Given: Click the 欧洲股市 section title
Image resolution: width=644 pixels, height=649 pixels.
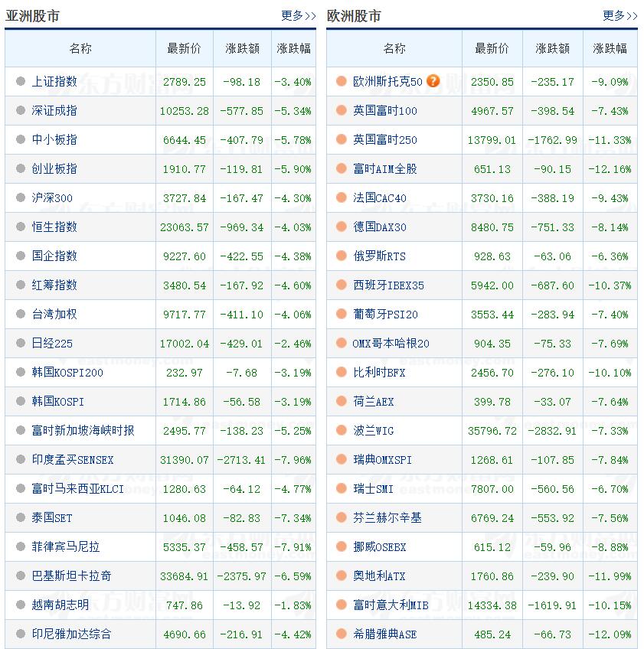Looking at the screenshot, I should point(354,16).
